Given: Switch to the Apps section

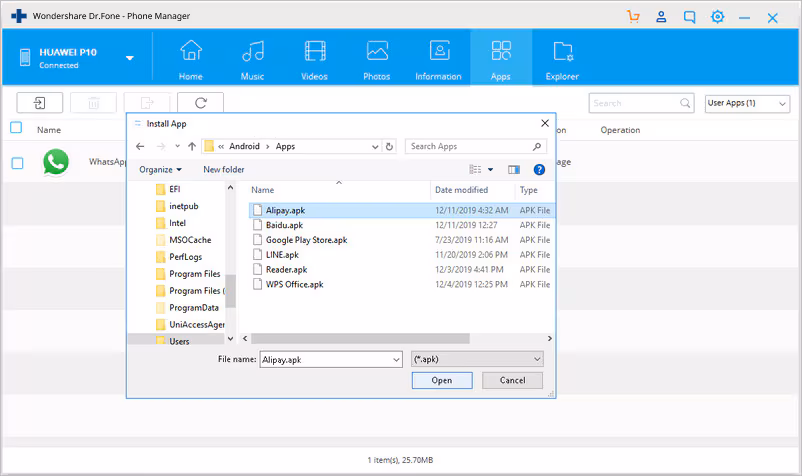Looking at the screenshot, I should pos(501,57).
